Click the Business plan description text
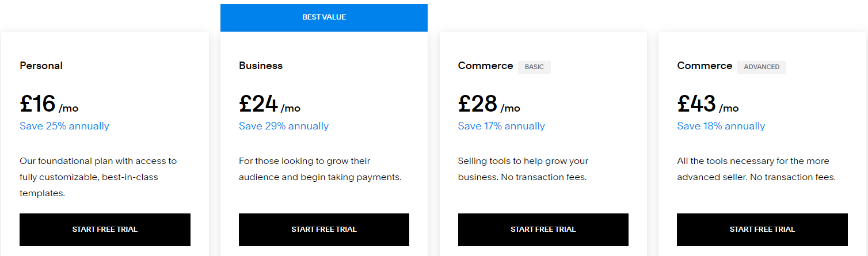The height and width of the screenshot is (256, 868). pyautogui.click(x=320, y=169)
